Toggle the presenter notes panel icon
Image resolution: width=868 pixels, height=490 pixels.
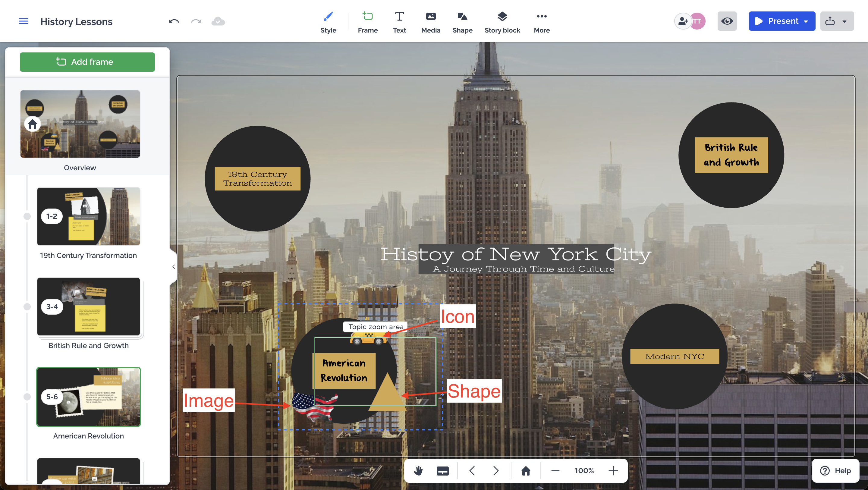(x=442, y=471)
